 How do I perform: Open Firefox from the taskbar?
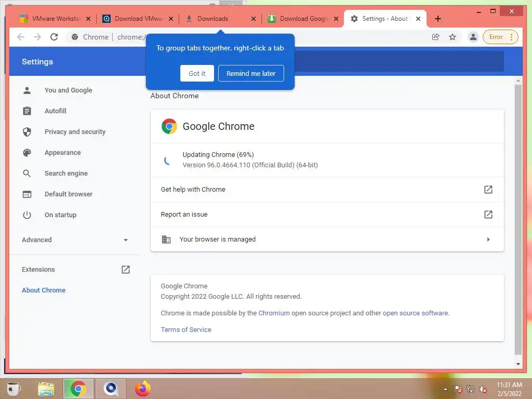tap(142, 389)
